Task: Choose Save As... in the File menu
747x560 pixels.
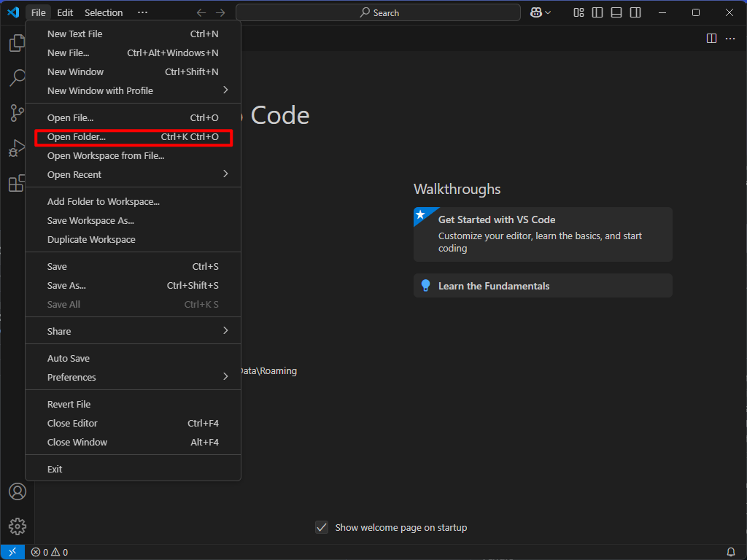Action: click(x=67, y=286)
